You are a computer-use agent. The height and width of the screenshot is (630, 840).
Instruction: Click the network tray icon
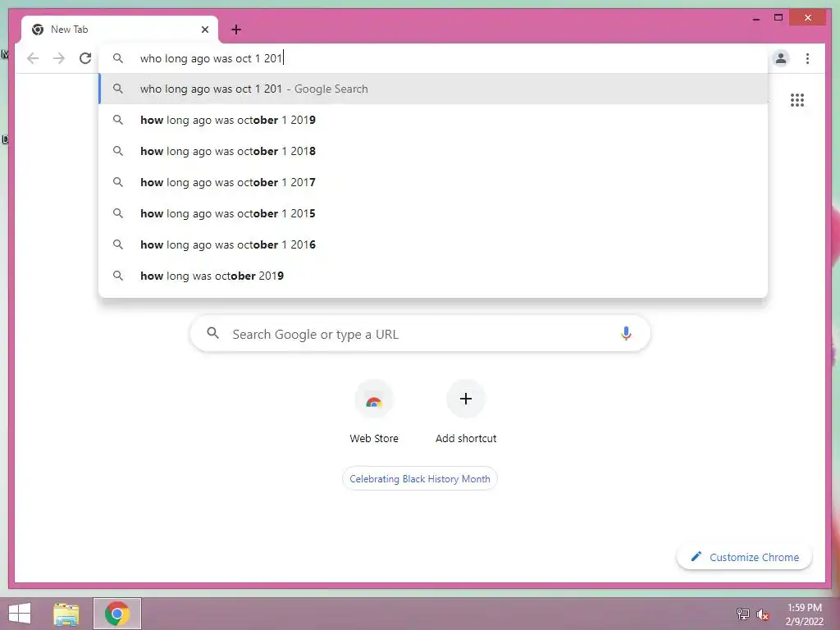point(742,614)
